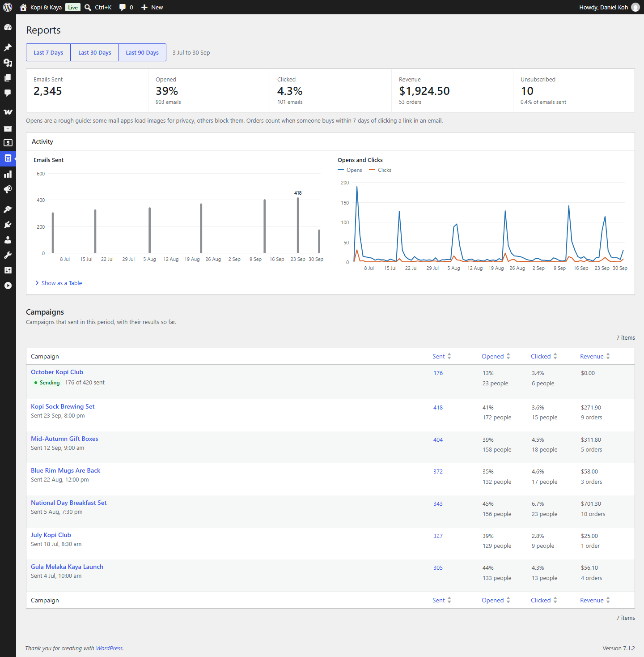Click the collapse menu arrow icon

(x=8, y=286)
